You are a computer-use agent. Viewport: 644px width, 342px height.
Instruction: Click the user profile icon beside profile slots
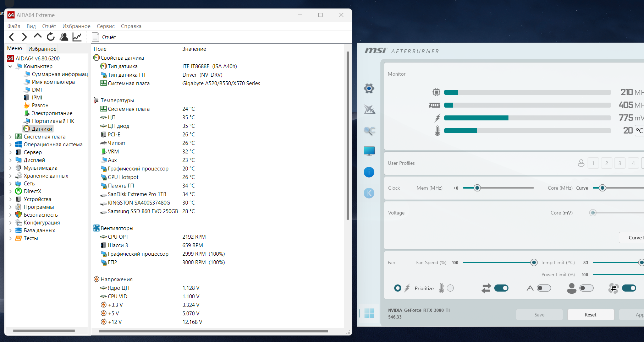pos(581,163)
